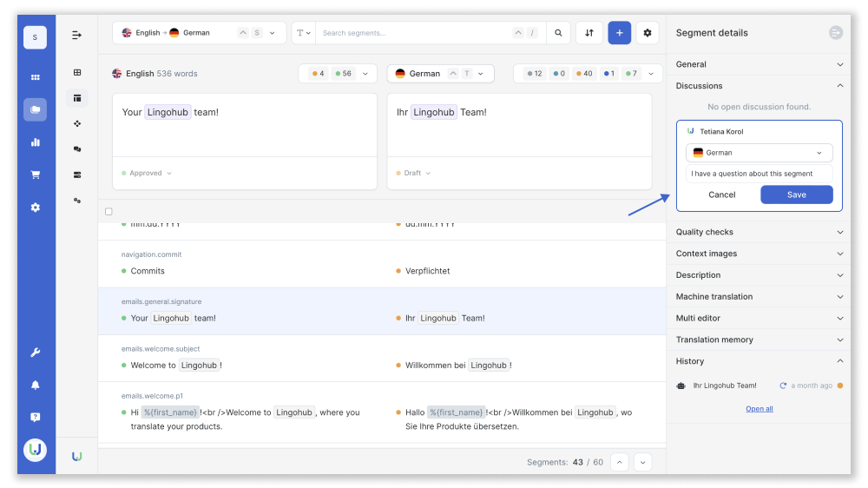Click the Save discussion button

(x=797, y=195)
